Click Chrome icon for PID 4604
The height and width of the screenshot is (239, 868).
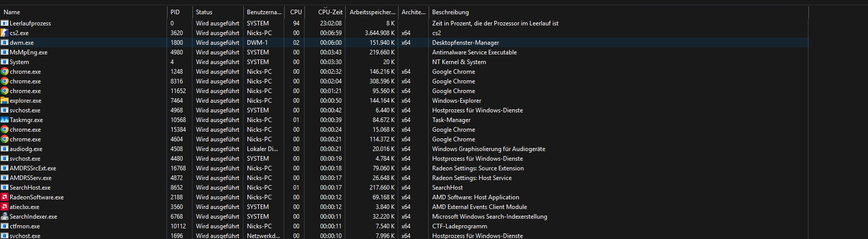coord(5,139)
